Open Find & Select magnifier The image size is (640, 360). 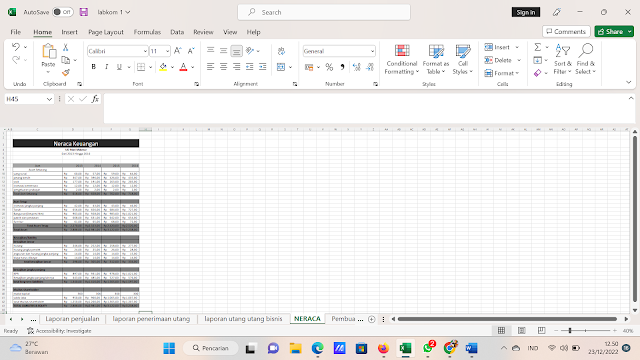point(586,60)
